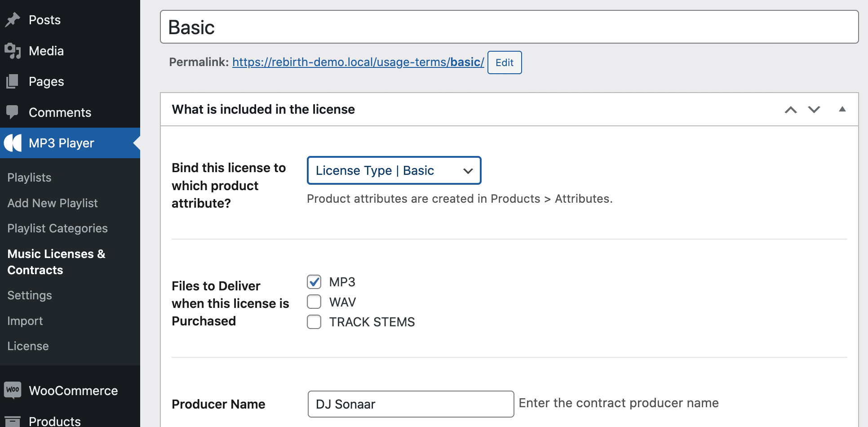Open the License submenu item

tap(28, 346)
